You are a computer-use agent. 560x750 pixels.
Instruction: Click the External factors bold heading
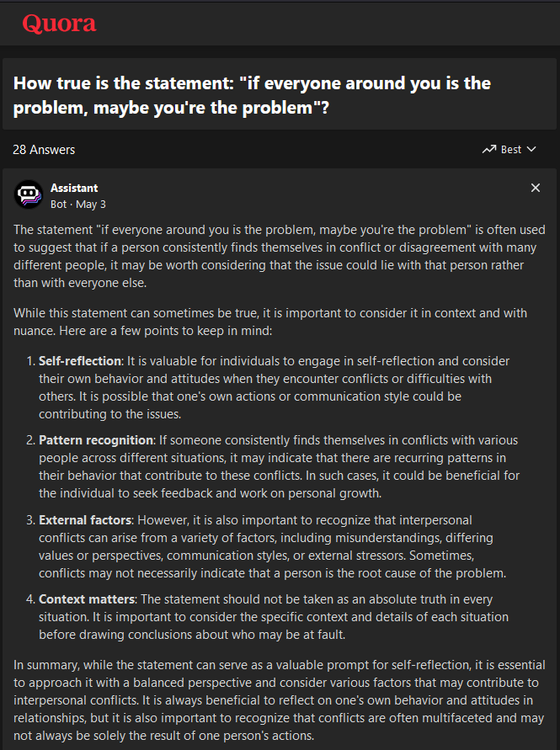85,520
